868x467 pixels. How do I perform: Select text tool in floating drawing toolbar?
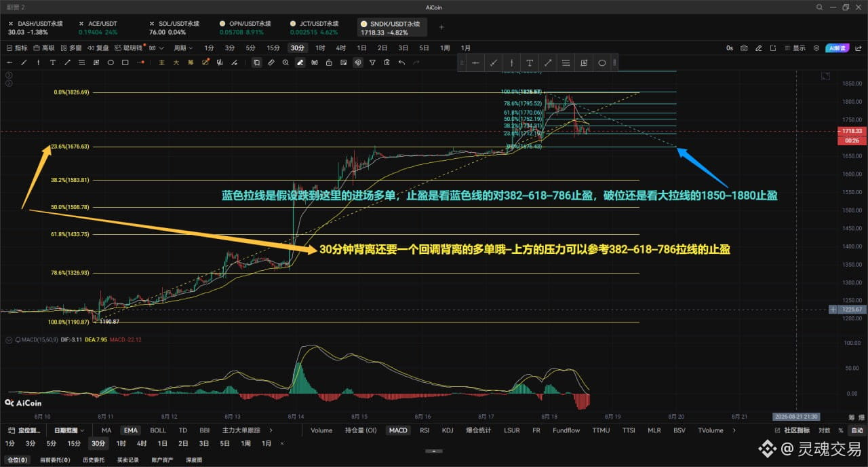click(530, 63)
